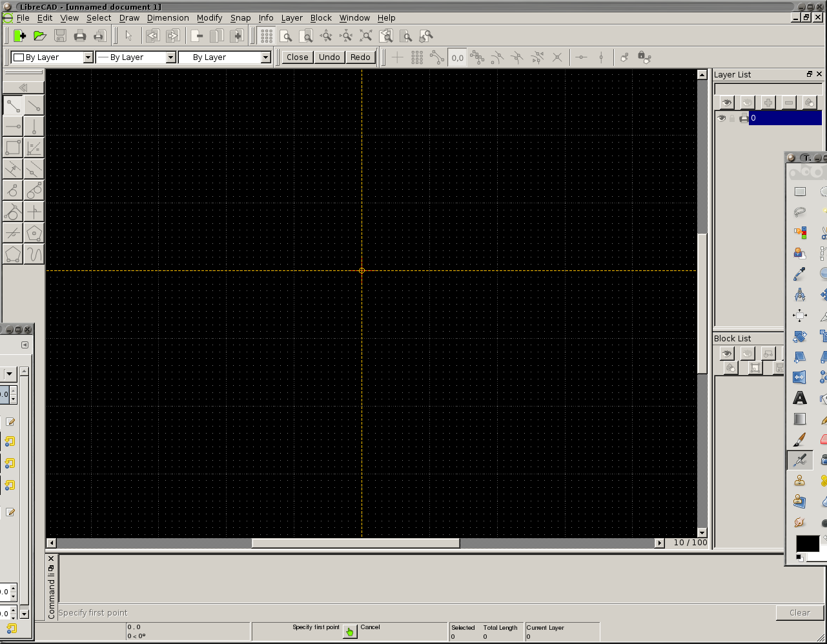Select the GIMP Text tool icon
Image resolution: width=827 pixels, height=644 pixels.
(800, 398)
